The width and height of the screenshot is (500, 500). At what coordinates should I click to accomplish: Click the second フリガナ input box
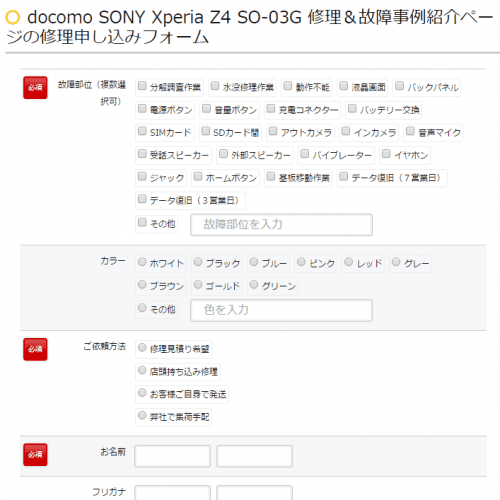255,493
